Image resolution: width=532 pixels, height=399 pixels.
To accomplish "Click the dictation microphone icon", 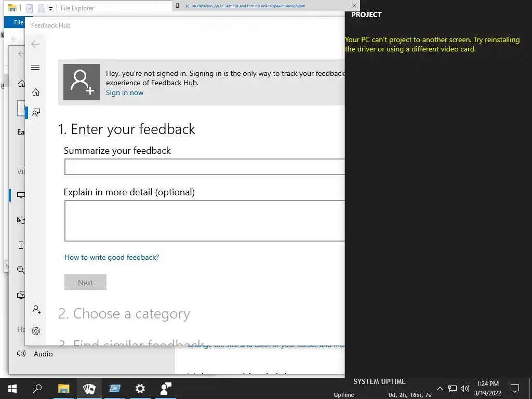I will click(177, 6).
